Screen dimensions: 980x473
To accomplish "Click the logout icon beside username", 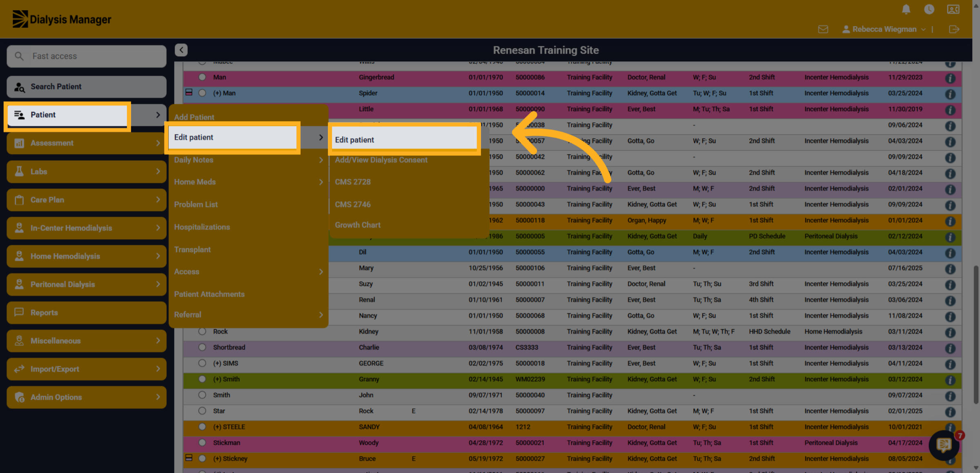I will (954, 29).
